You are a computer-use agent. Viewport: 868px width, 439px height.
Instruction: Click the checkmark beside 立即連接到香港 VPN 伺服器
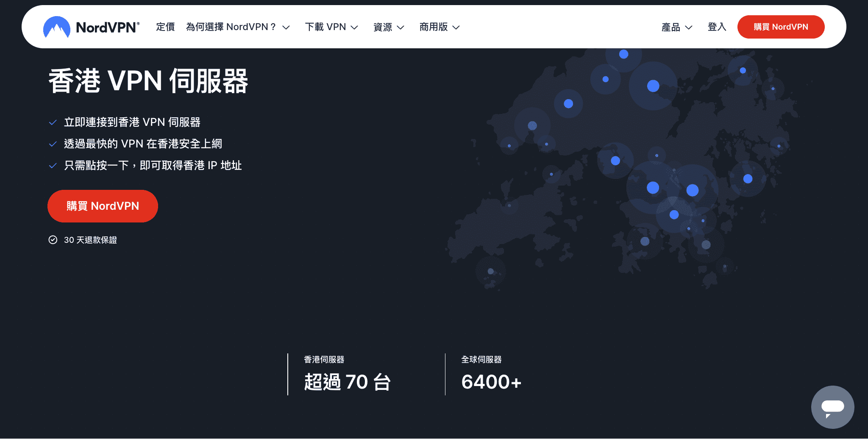click(53, 122)
